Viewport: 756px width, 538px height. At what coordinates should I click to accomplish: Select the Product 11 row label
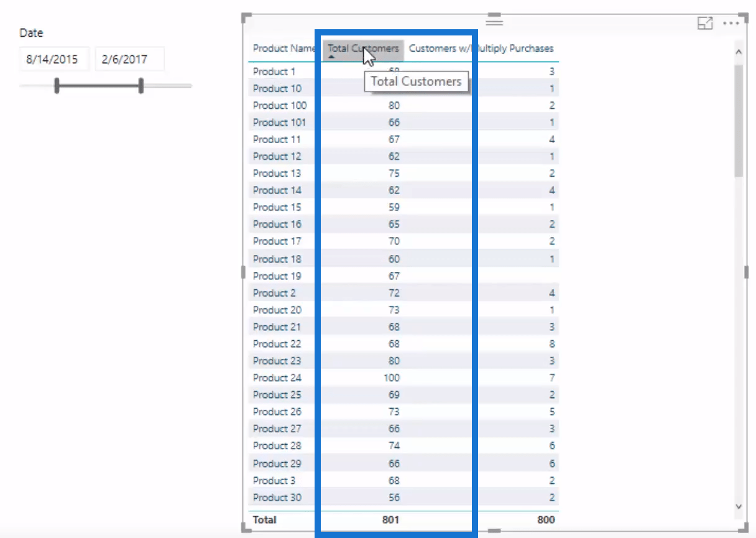click(x=277, y=139)
